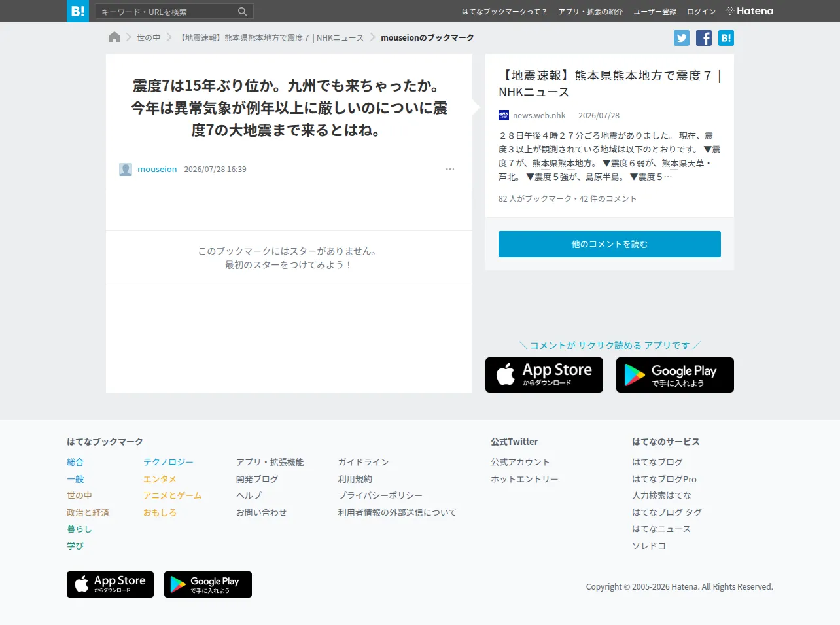Click the large Google Play badge
The image size is (840, 625).
675,375
